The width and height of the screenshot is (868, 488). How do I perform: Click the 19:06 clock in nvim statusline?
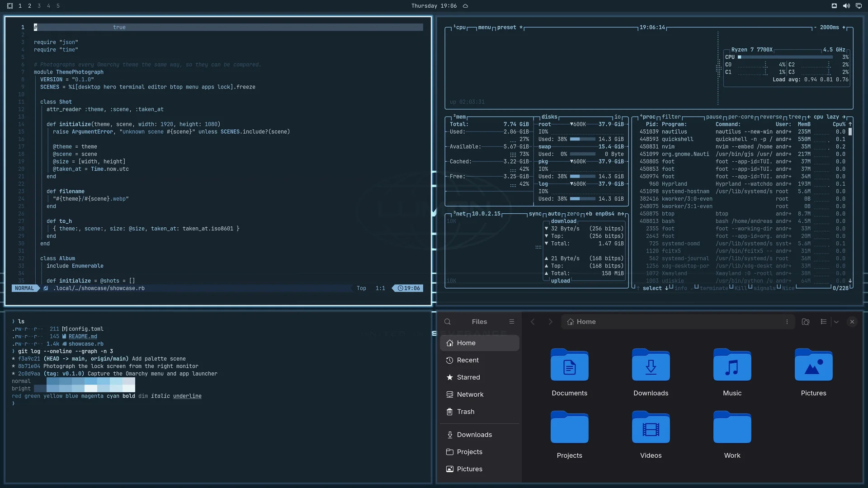click(x=409, y=288)
